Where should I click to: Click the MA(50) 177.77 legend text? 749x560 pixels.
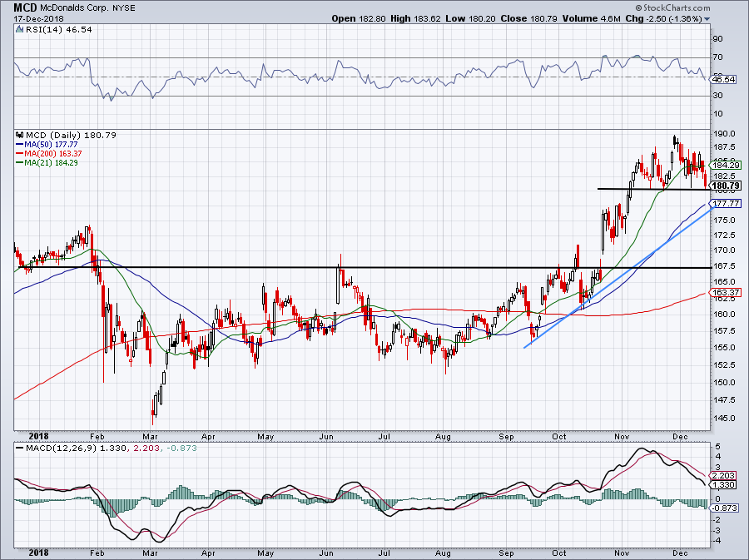point(51,145)
